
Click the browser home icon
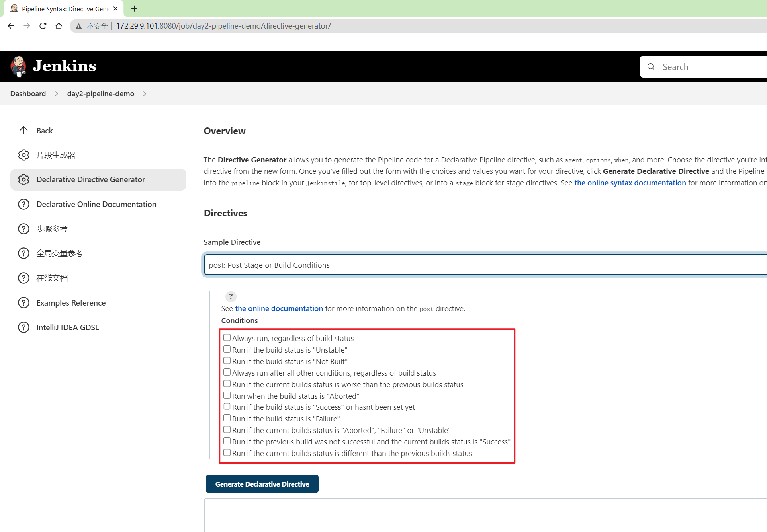click(59, 26)
